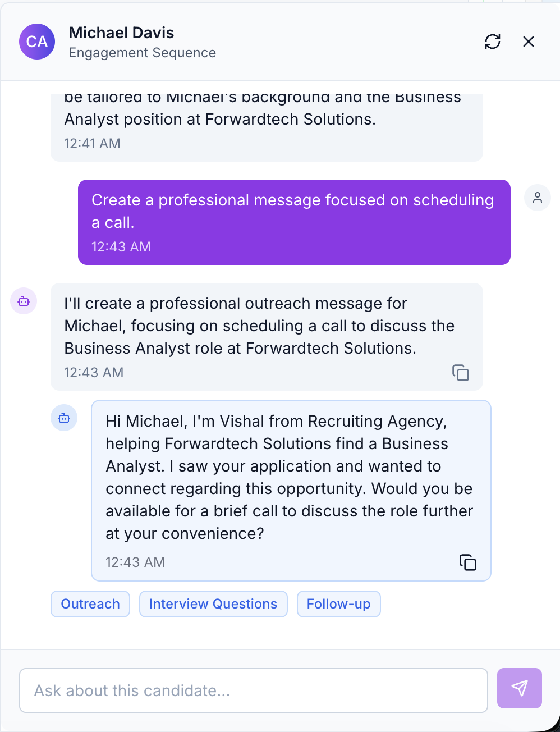The height and width of the screenshot is (732, 560).
Task: Click the purple robot icon beside the AI reply
Action: click(x=24, y=301)
